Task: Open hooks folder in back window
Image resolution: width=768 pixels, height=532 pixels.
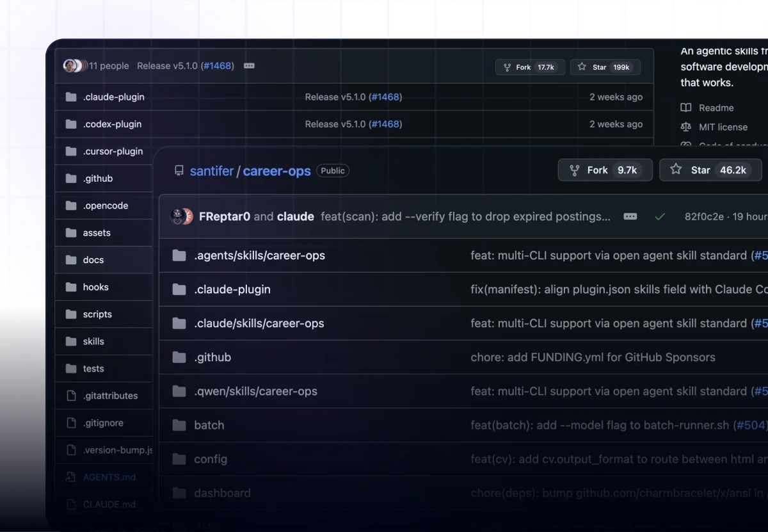Action: coord(95,287)
